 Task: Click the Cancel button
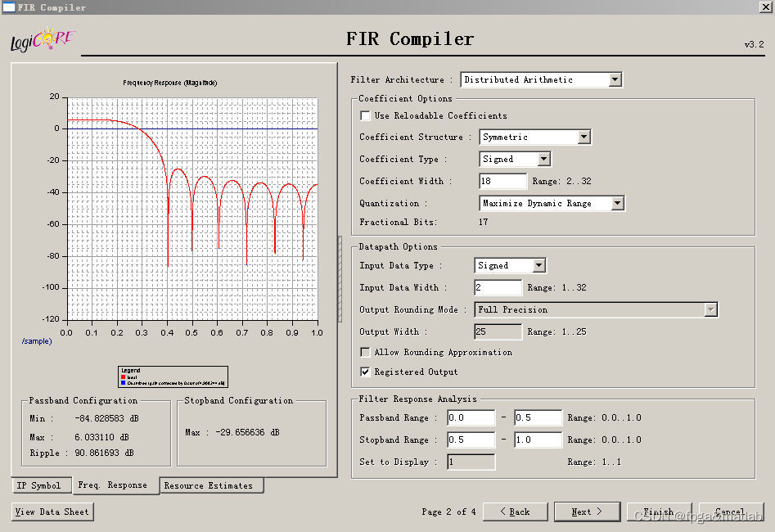[732, 512]
